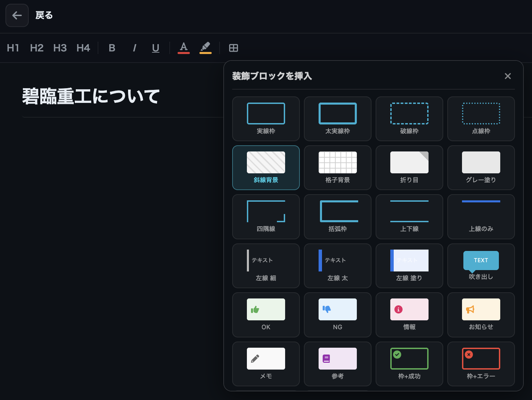
Task: Insert the お知らせ megaphone block
Action: 481,315
